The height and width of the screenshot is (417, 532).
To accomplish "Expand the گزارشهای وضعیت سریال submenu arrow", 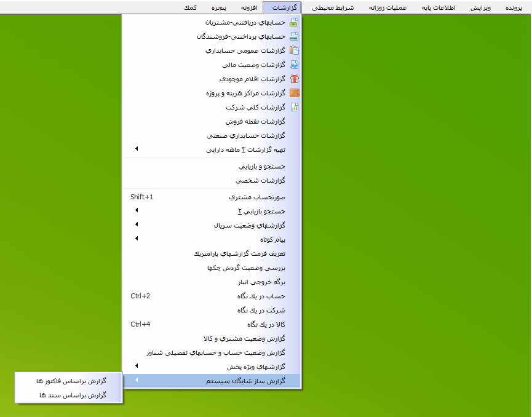I will coord(137,225).
